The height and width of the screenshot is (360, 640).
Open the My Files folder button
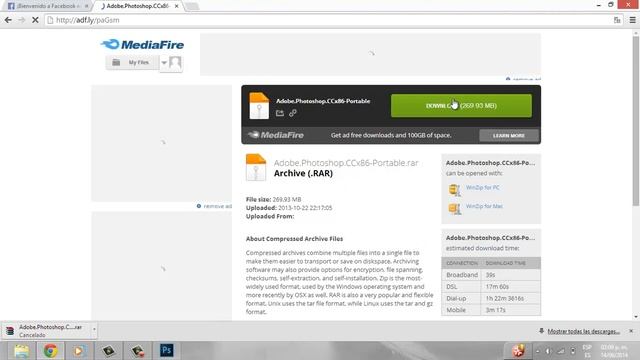pyautogui.click(x=132, y=62)
